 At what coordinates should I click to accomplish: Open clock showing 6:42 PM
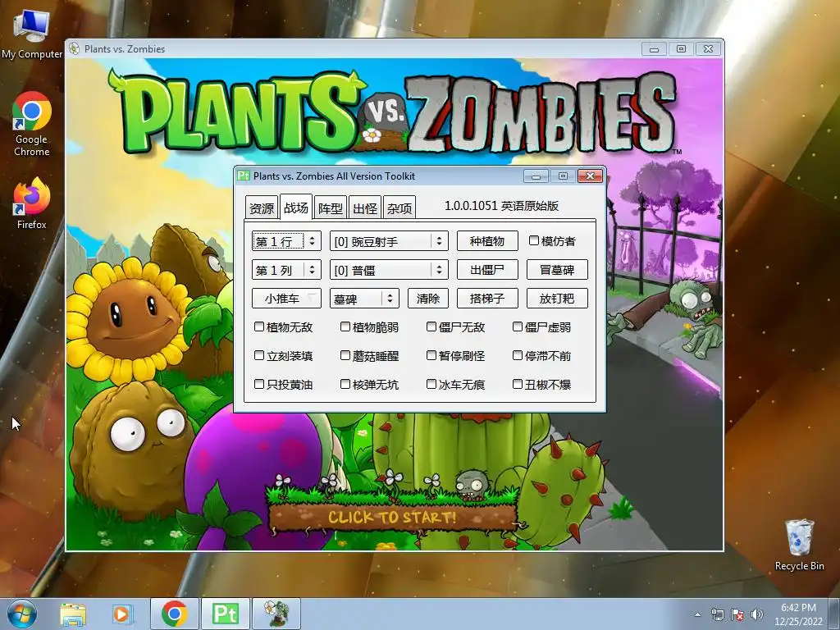coord(798,614)
